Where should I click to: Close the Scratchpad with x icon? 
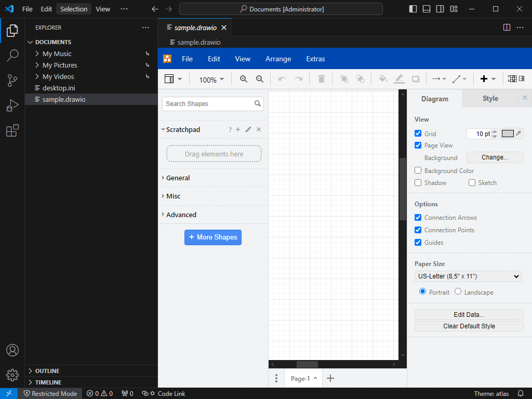coord(259,129)
